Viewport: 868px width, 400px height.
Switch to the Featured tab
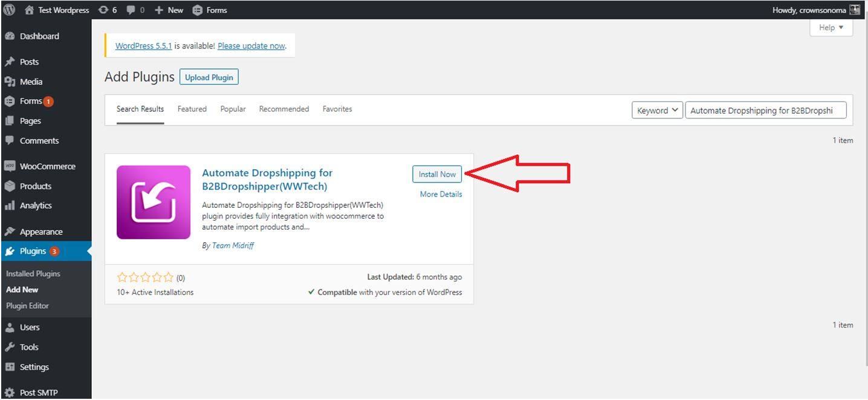pos(192,109)
